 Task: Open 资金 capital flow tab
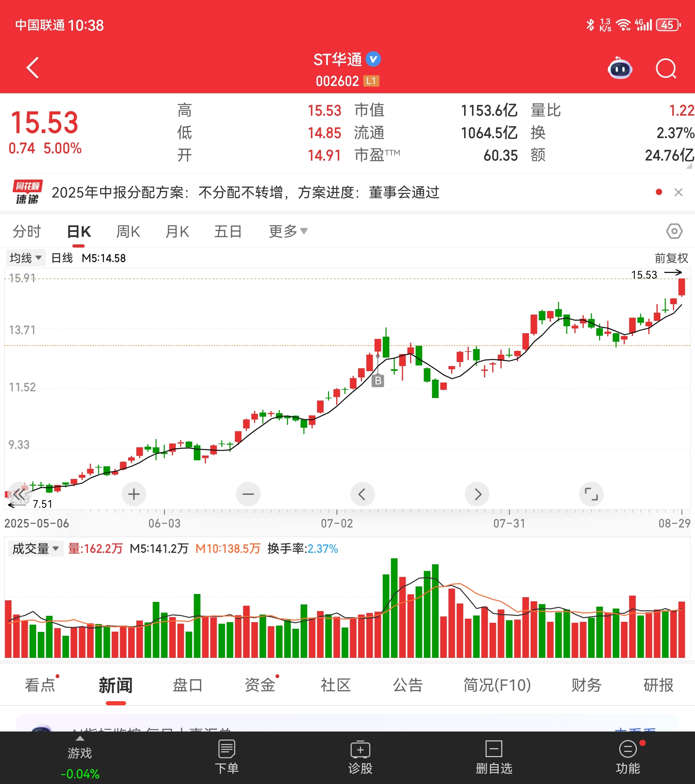point(260,685)
